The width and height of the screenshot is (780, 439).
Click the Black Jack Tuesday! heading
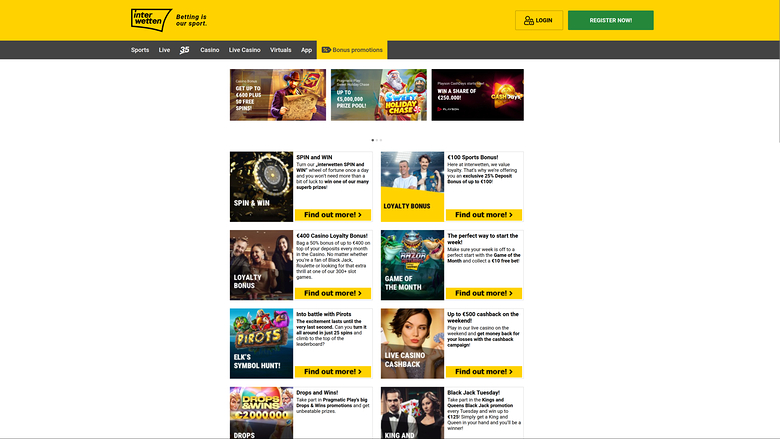click(474, 393)
